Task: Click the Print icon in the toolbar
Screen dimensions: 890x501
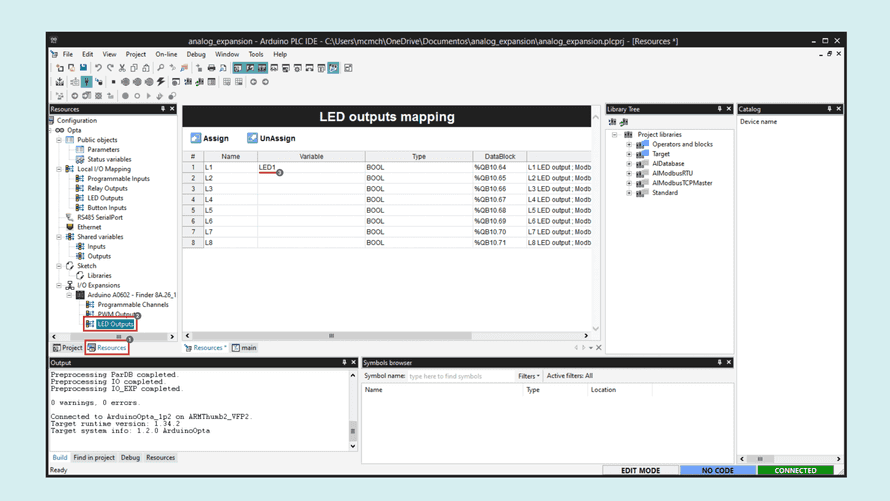Action: 211,68
